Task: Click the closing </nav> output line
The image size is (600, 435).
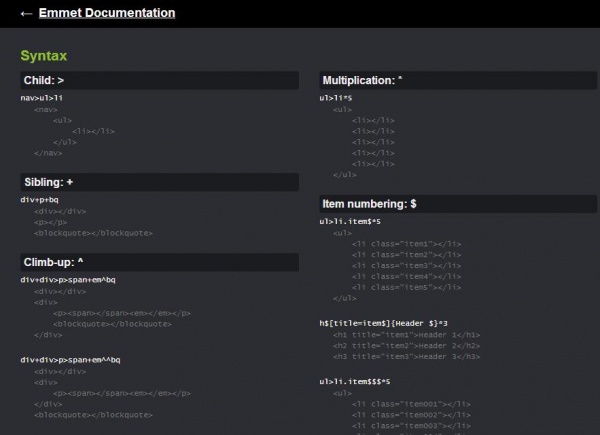Action: [48, 153]
